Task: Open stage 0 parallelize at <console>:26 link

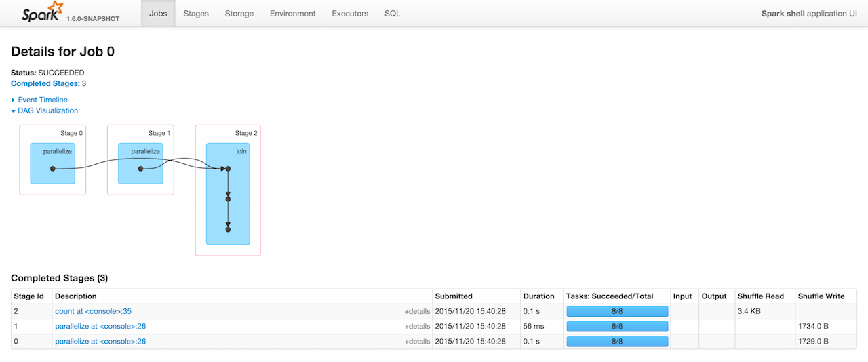Action: pyautogui.click(x=100, y=342)
